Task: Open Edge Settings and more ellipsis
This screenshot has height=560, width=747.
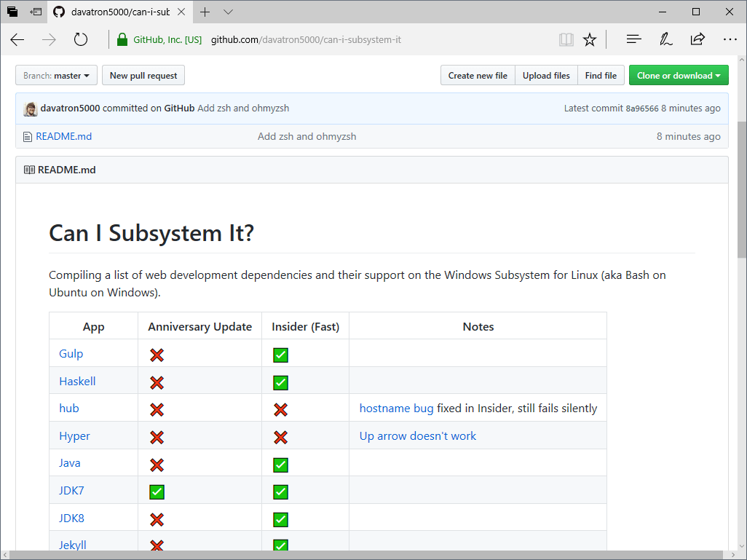Action: 730,39
